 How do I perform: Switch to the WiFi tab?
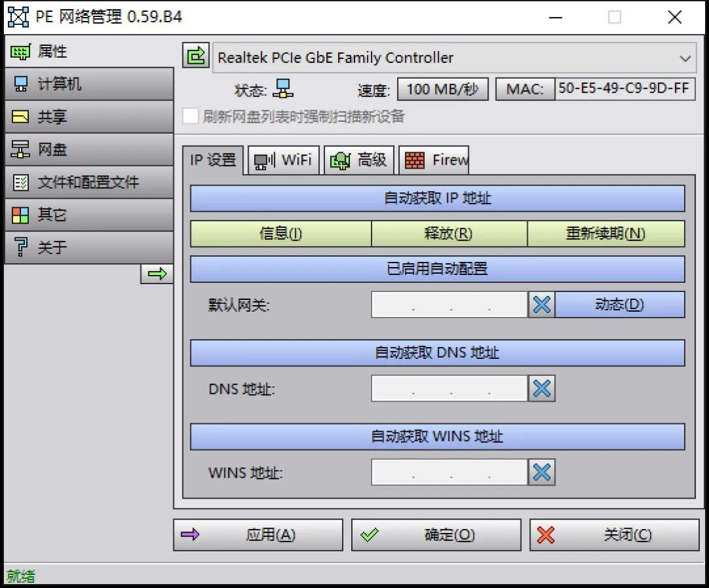tap(284, 159)
